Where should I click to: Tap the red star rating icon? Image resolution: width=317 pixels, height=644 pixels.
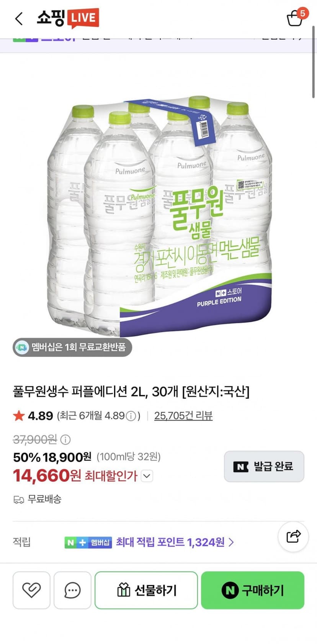tap(19, 415)
